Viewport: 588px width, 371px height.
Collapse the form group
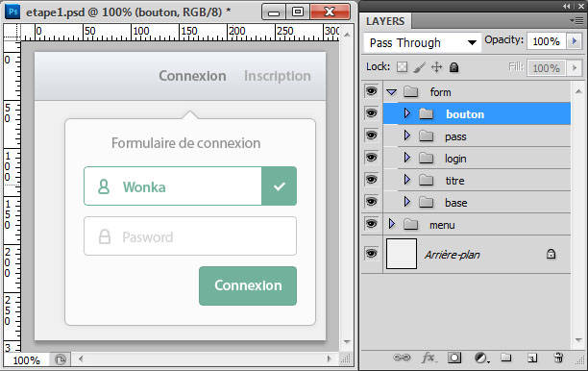(391, 92)
